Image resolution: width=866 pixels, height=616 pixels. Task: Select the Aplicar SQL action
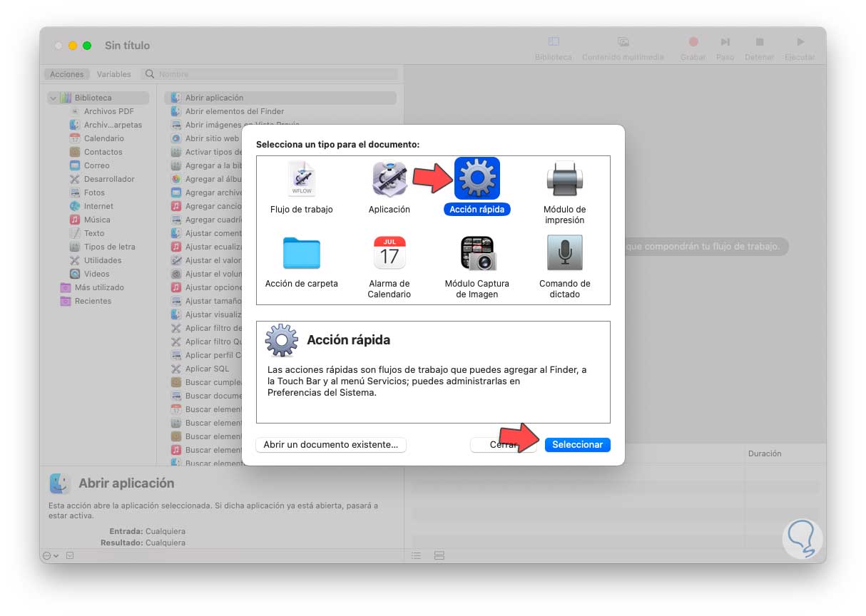[x=208, y=369]
